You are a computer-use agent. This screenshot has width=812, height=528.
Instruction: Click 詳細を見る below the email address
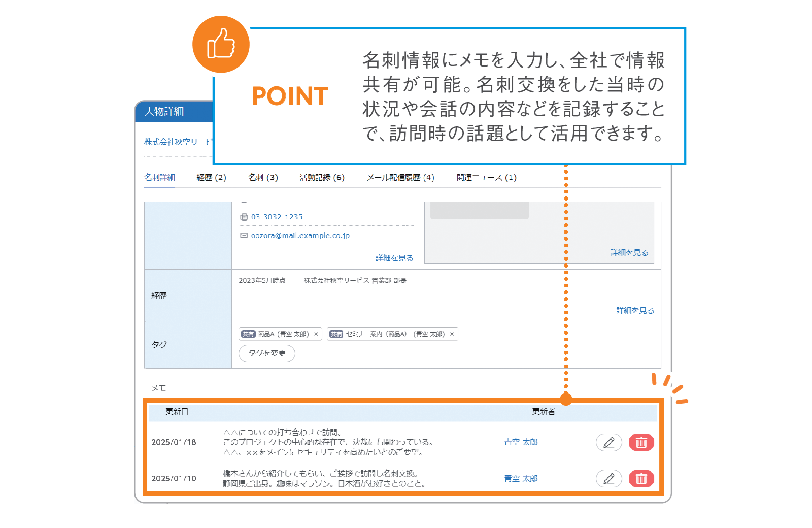click(x=394, y=258)
